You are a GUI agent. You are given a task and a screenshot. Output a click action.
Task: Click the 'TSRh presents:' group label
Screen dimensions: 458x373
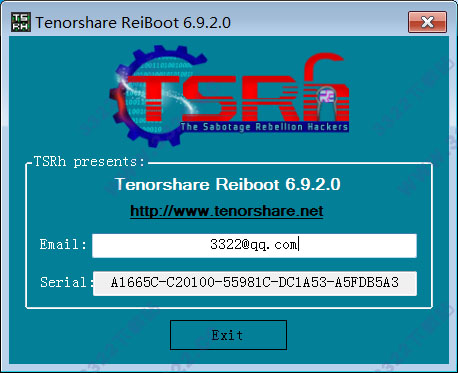[89, 162]
